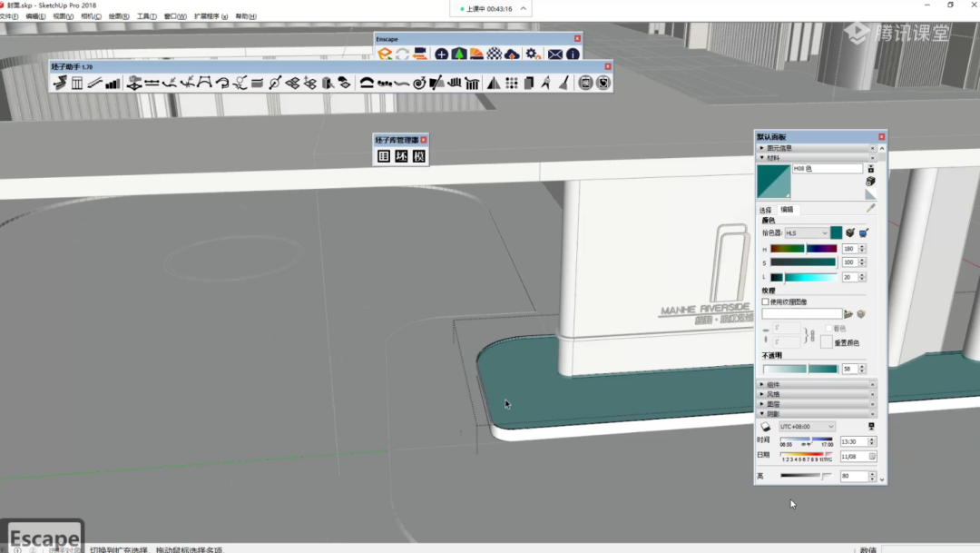
Task: Click the 模 icon in 坯子库管理器
Action: [x=418, y=156]
